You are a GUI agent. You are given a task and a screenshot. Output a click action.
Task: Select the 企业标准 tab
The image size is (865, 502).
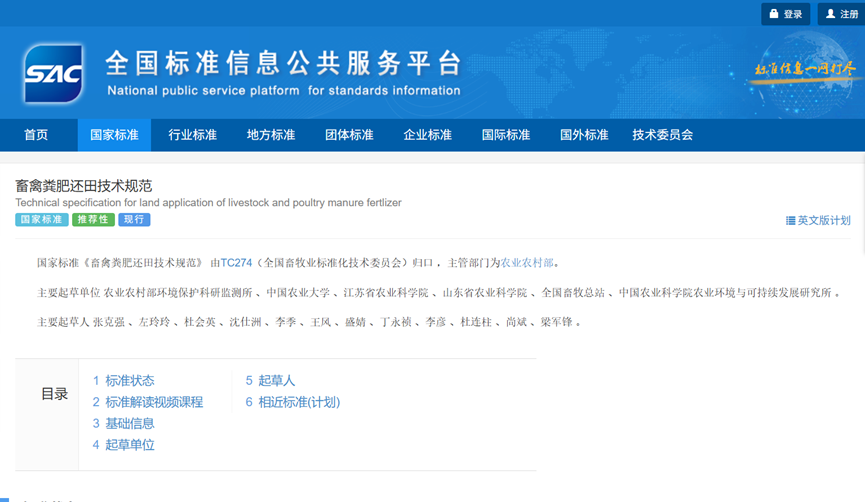tap(427, 135)
